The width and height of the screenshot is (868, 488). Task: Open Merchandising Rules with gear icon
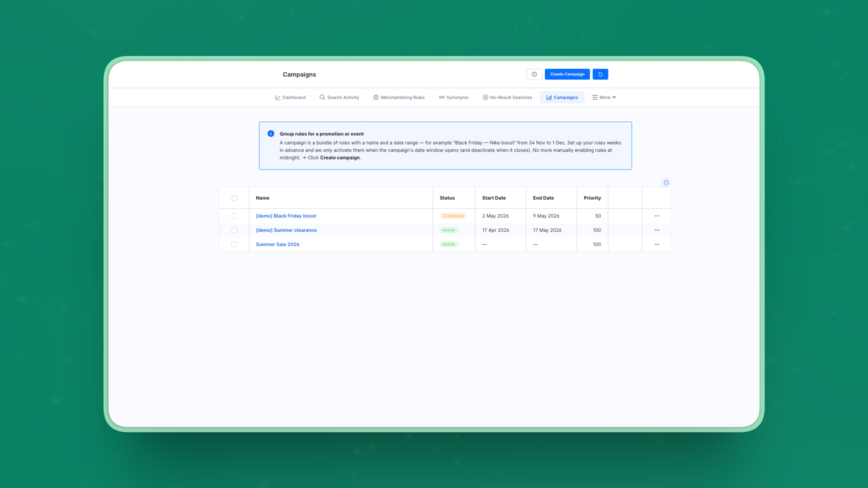399,97
